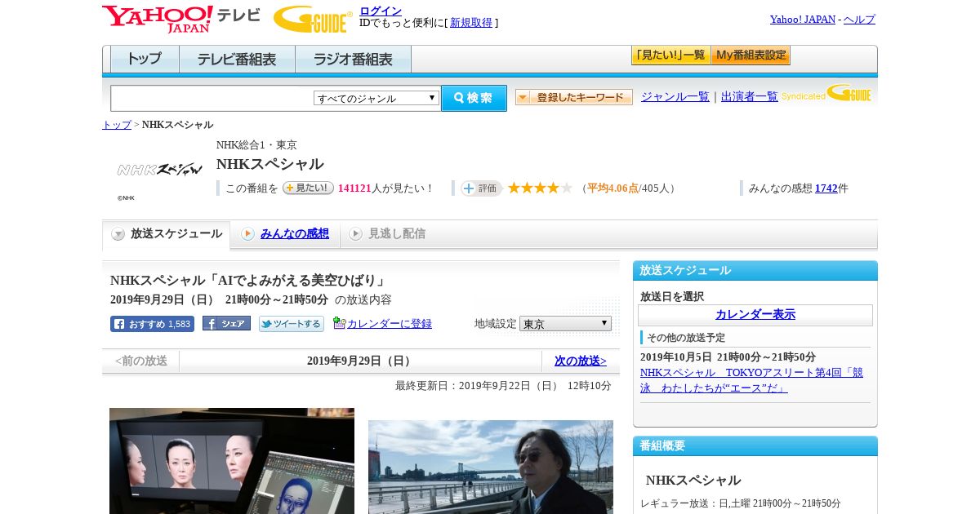Click NHK総合1・東京 channel text
Viewport: 980px width, 514px height.
pyautogui.click(x=256, y=145)
